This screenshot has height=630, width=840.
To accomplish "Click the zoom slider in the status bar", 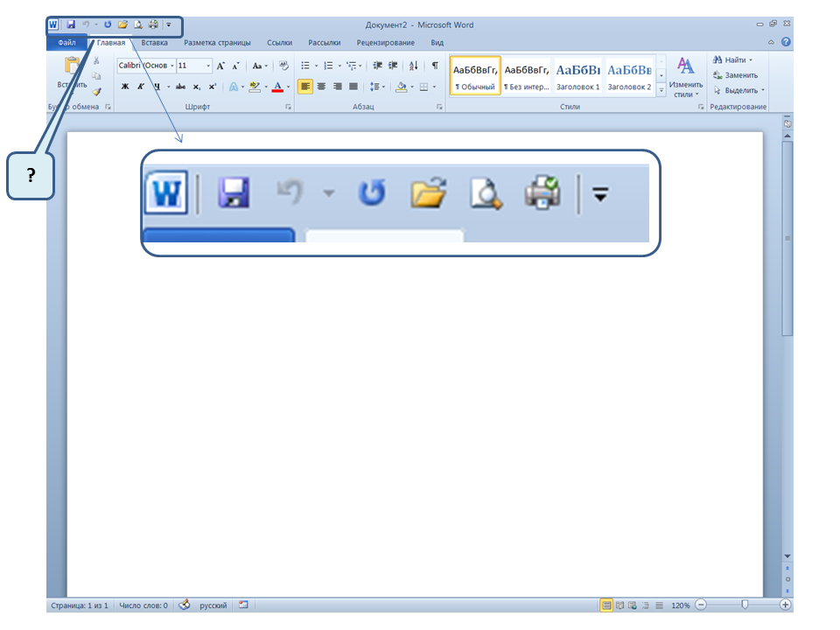I will 744,605.
